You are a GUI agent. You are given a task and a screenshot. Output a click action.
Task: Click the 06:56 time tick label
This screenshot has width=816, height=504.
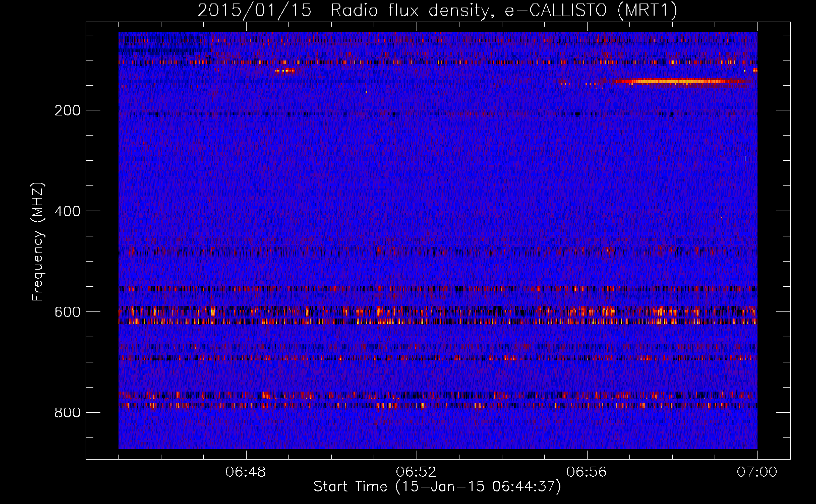[x=587, y=472]
